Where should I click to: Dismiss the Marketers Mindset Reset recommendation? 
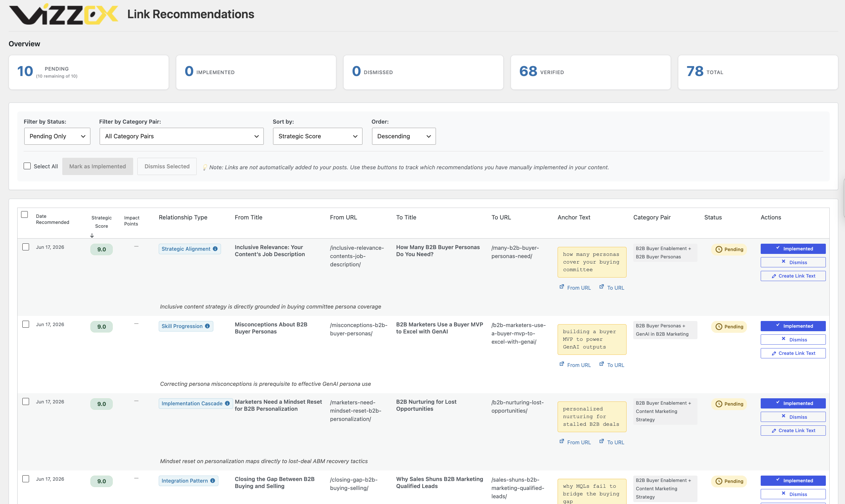coord(793,417)
